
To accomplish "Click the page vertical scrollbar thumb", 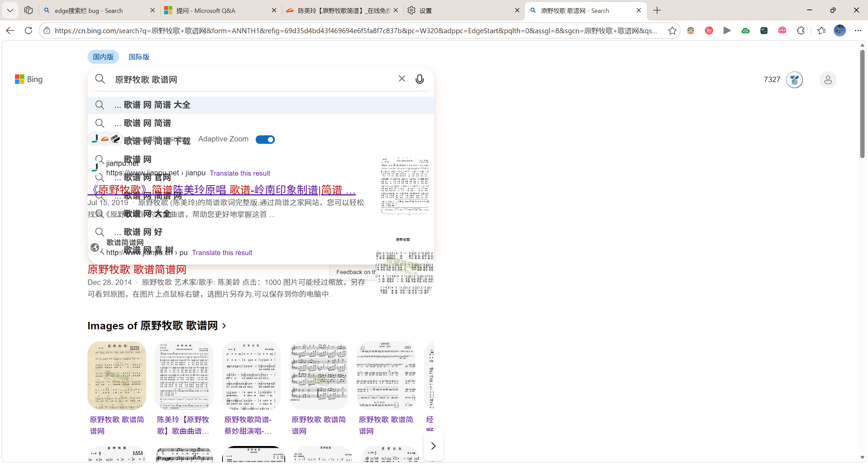I will 862,104.
